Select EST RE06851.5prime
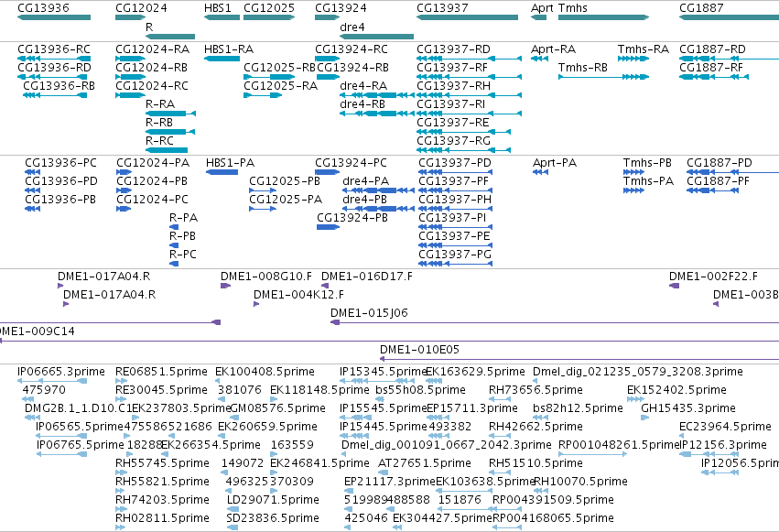This screenshot has width=779, height=532. [161, 372]
